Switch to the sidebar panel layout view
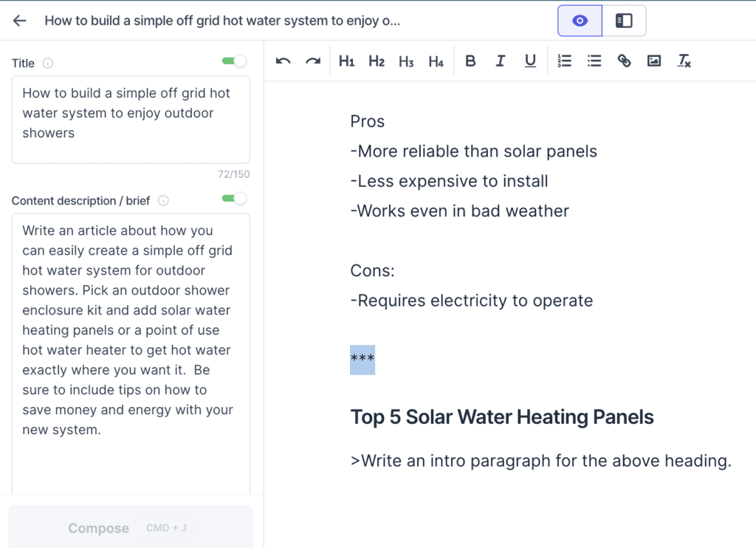This screenshot has width=756, height=548. coord(624,21)
